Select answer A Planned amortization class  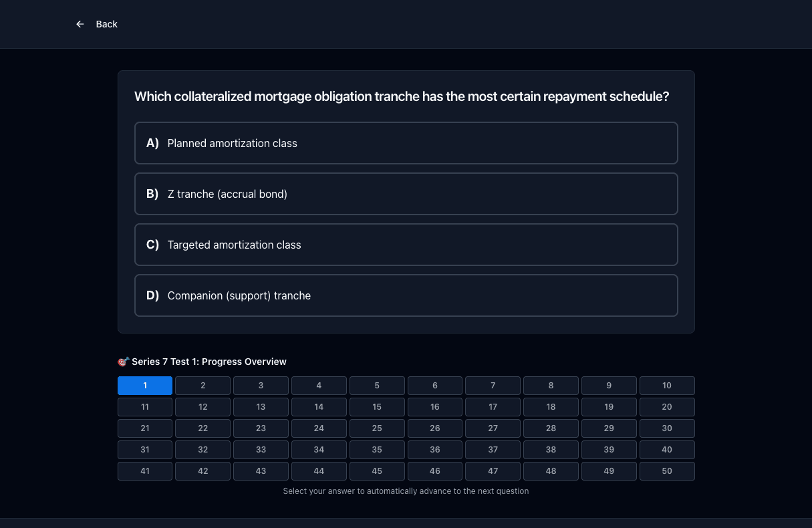406,143
